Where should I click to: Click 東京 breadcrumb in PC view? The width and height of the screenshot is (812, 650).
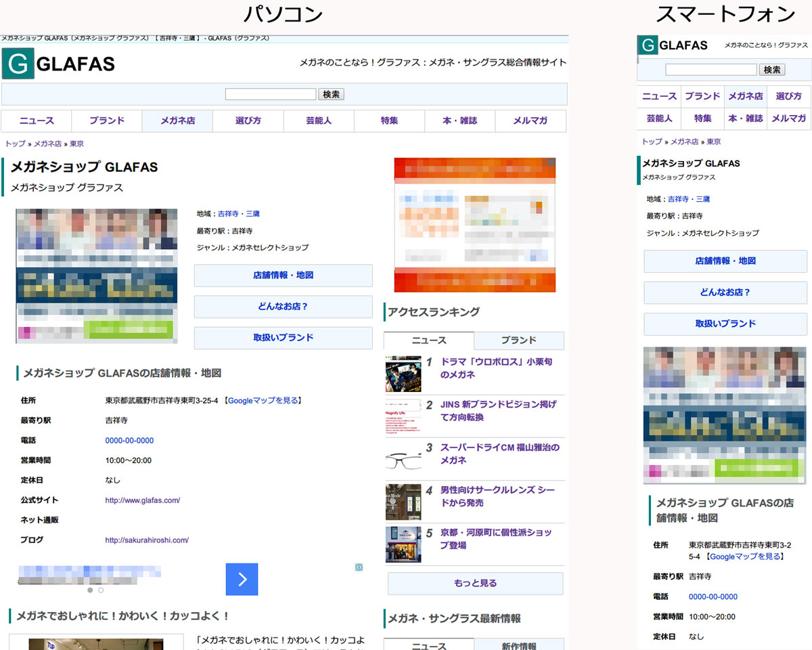(76, 144)
